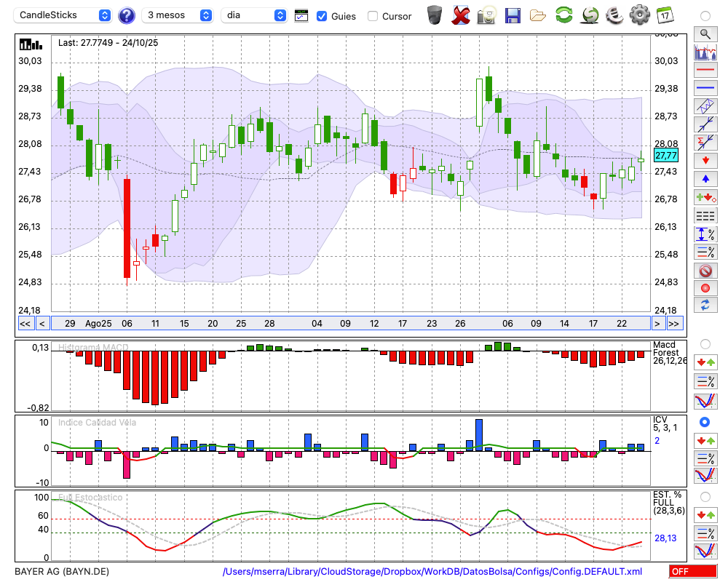The width and height of the screenshot is (728, 582).
Task: Click the magnifying glass zoom tool
Action: [x=705, y=33]
